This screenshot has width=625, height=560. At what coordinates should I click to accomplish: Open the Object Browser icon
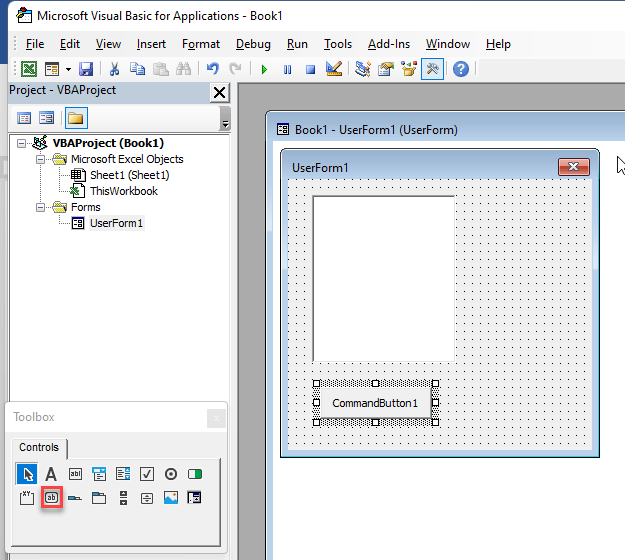point(409,69)
